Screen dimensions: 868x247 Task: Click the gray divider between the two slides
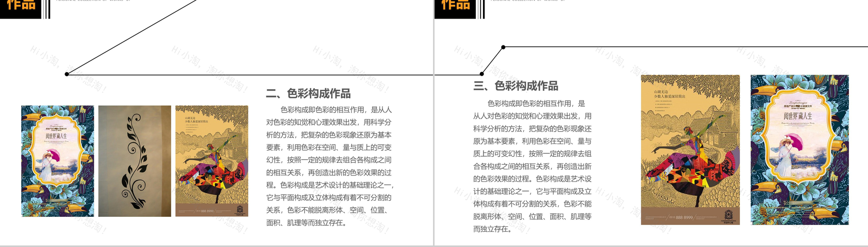[434, 124]
